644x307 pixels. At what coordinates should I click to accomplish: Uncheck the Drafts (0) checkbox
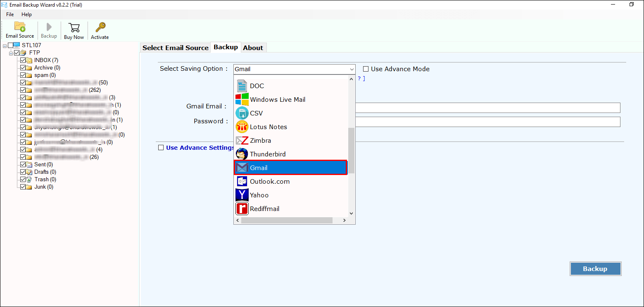coord(23,172)
